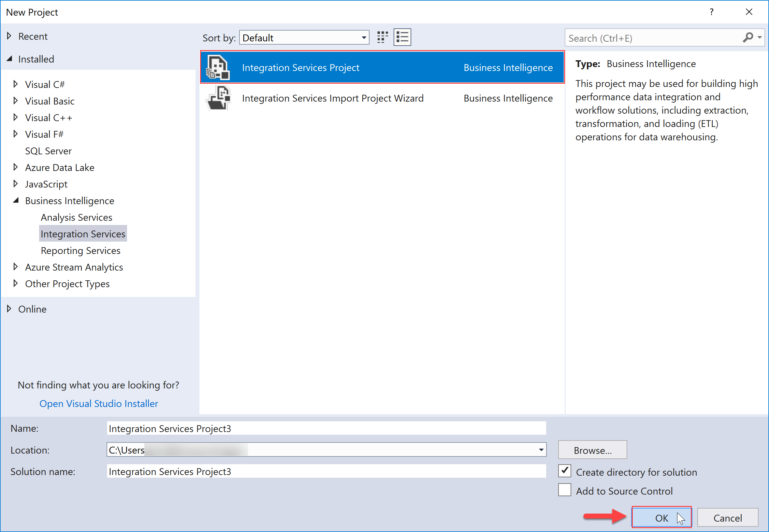Open the Sort by dropdown
Viewport: 769px width, 532px height.
click(x=363, y=37)
